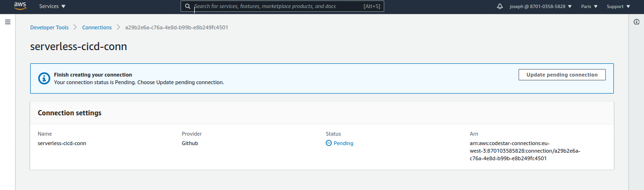Screen dimensions: 644x190
Task: Open the notifications bell
Action: click(500, 7)
